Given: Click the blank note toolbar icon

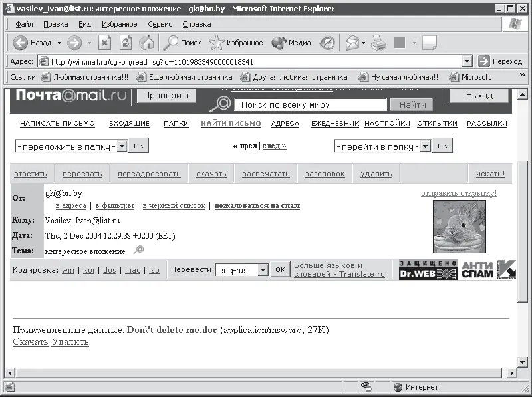Looking at the screenshot, I should click(x=429, y=43).
